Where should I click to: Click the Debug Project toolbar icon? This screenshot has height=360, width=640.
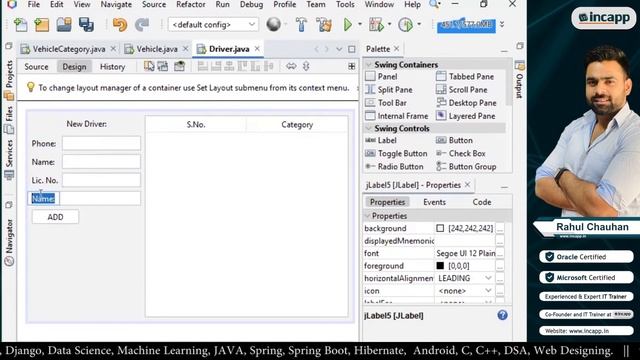(376, 24)
